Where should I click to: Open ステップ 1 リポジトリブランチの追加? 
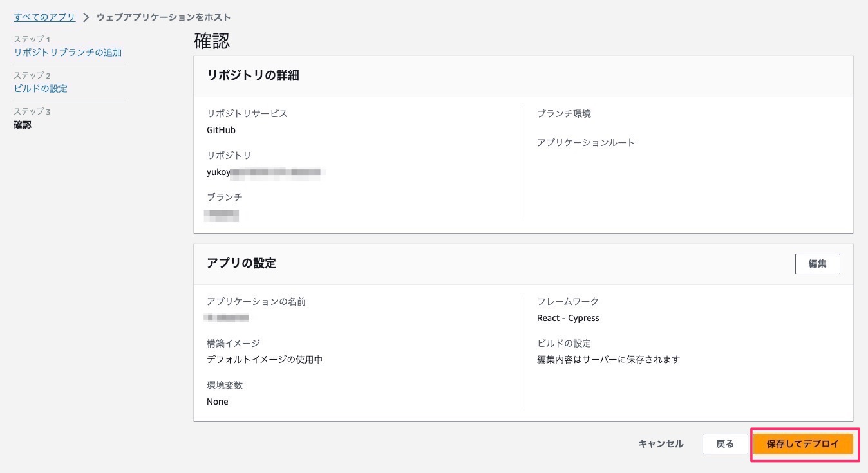point(68,52)
